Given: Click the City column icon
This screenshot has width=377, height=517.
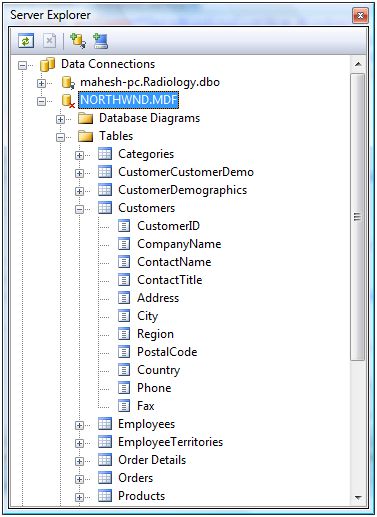Looking at the screenshot, I should 124,316.
